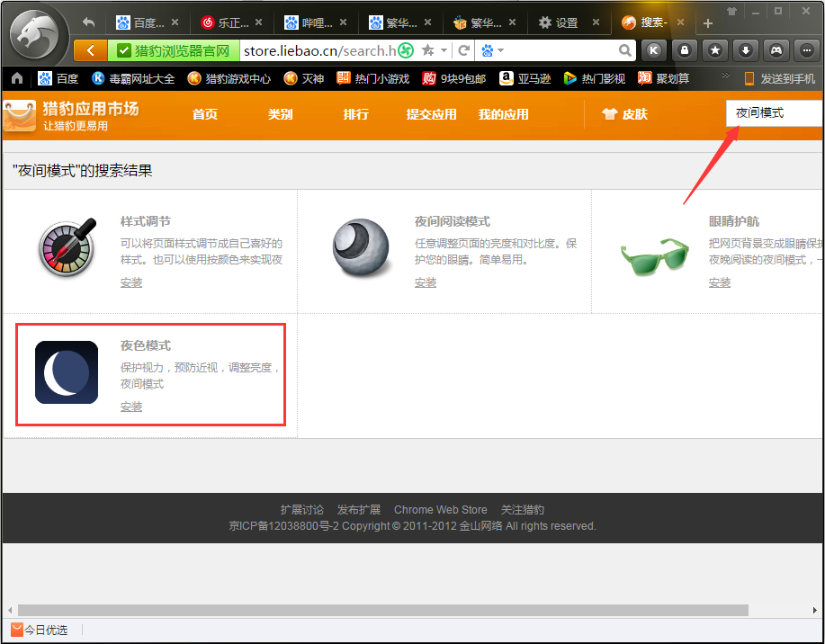Click the Liebao App Market logo icon
The image size is (825, 644).
coord(19,115)
